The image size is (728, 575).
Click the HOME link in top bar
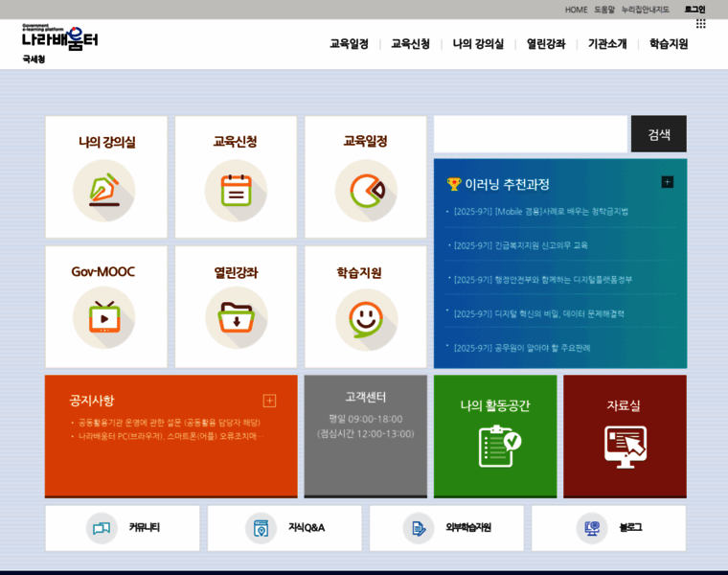[x=577, y=10]
